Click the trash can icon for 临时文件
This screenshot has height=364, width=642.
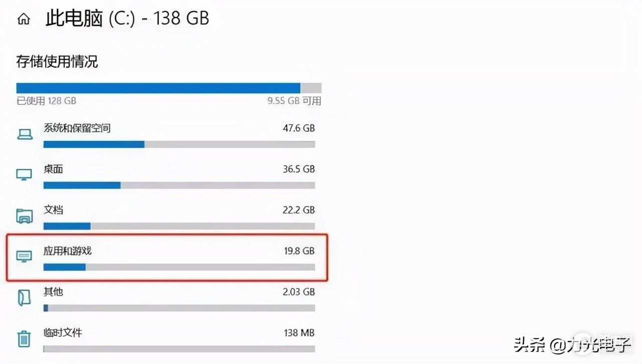click(24, 338)
